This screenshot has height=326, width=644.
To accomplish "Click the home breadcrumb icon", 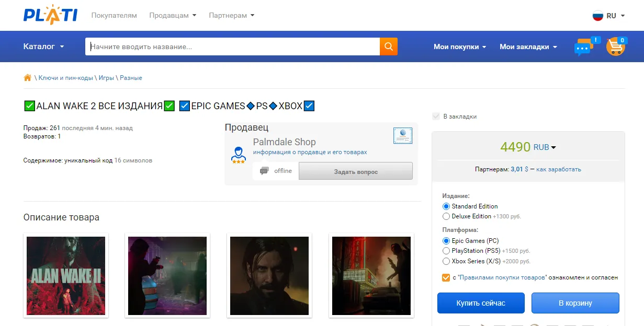I will (28, 78).
